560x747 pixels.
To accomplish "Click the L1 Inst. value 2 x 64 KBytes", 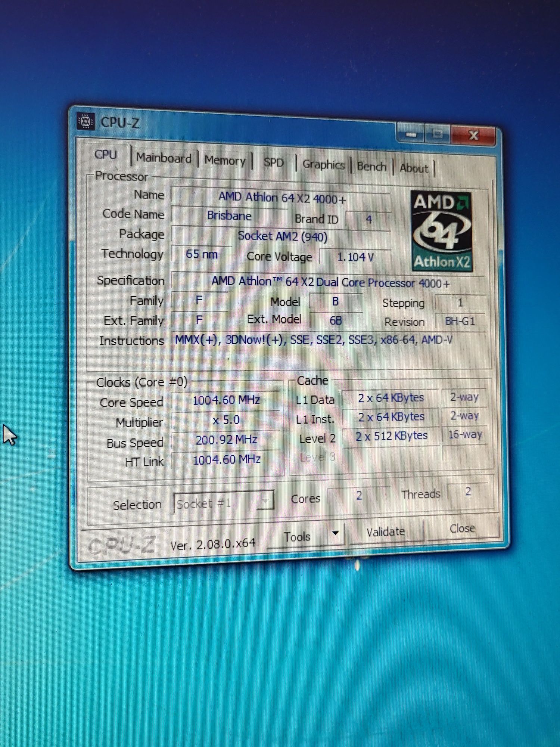I will [391, 416].
